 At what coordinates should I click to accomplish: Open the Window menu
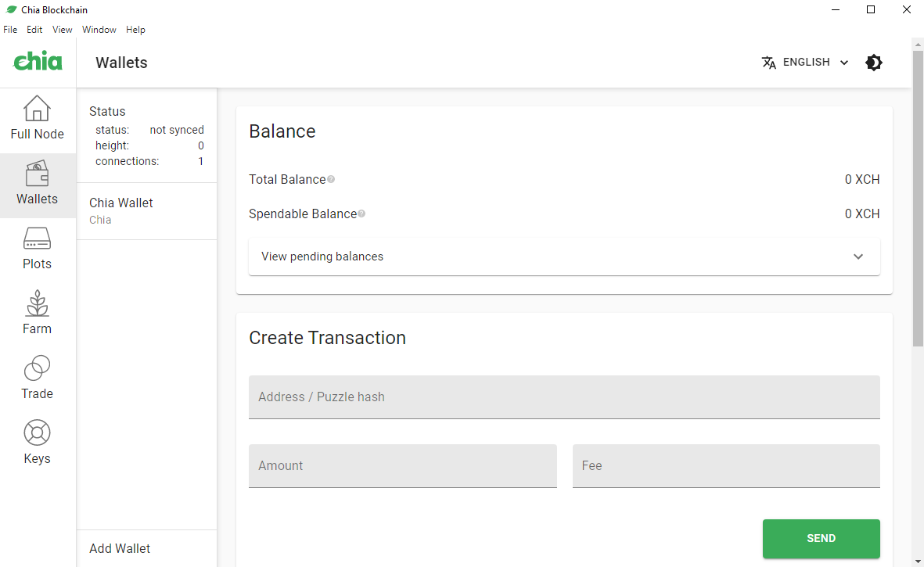tap(99, 30)
